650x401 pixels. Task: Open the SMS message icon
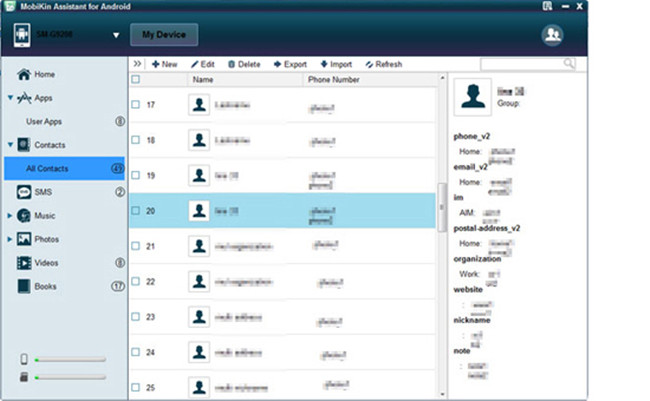coord(24,192)
